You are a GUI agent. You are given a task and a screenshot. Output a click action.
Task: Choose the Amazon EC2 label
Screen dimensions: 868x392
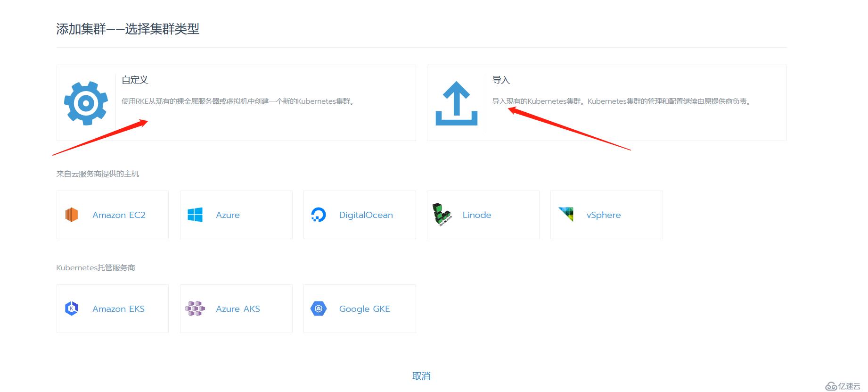click(119, 215)
